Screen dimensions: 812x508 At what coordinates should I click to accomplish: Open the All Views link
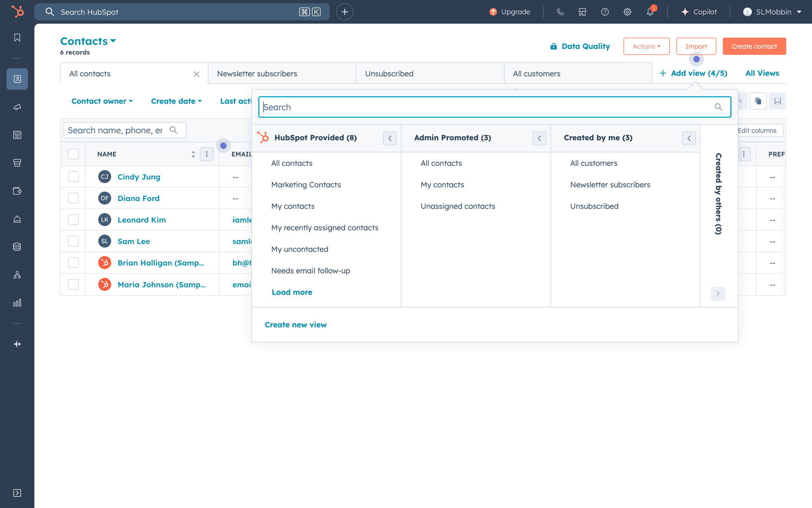(x=762, y=73)
